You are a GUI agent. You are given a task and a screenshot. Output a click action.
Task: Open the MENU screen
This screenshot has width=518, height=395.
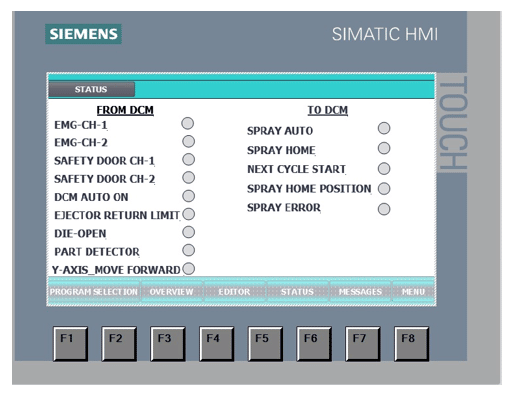(x=413, y=292)
